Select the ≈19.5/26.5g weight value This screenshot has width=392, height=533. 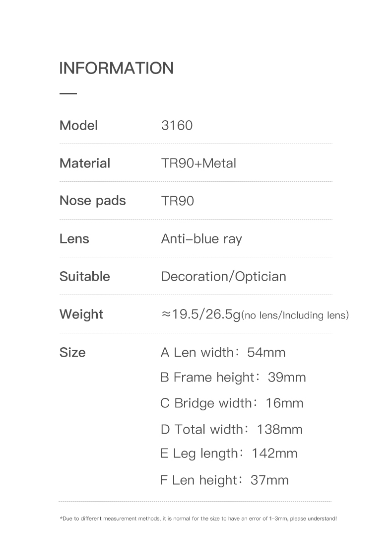[x=201, y=314]
